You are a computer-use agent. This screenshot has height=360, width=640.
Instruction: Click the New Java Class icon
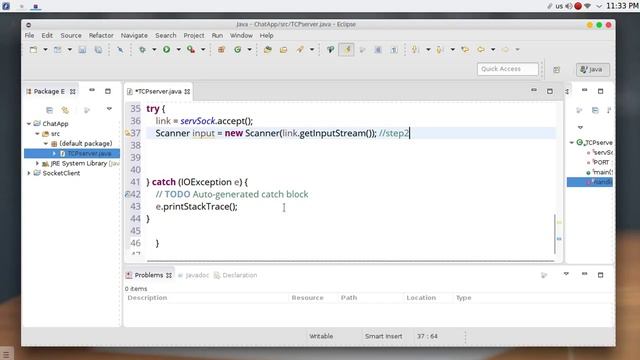(238, 50)
